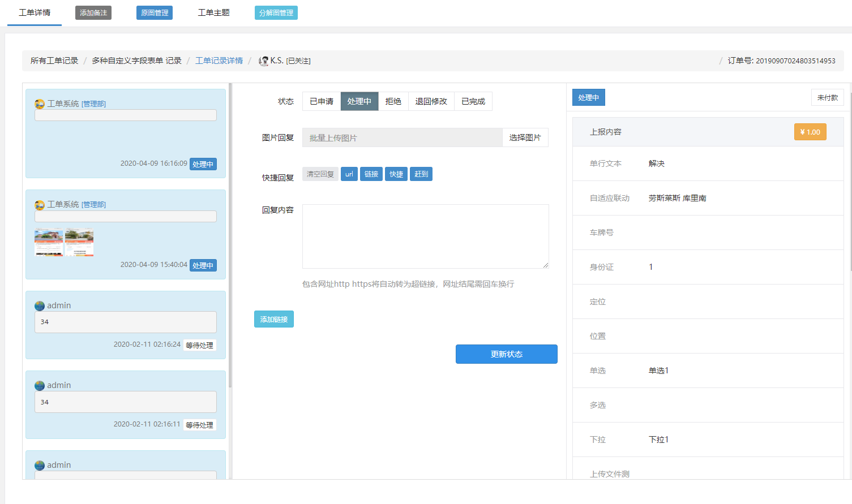Set status to 已完成
852x504 pixels.
(473, 101)
